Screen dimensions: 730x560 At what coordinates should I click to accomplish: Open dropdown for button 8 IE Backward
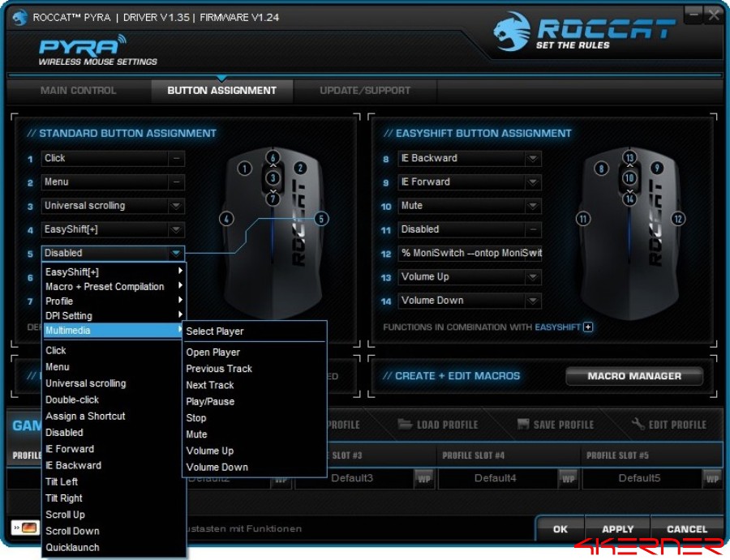point(533,158)
